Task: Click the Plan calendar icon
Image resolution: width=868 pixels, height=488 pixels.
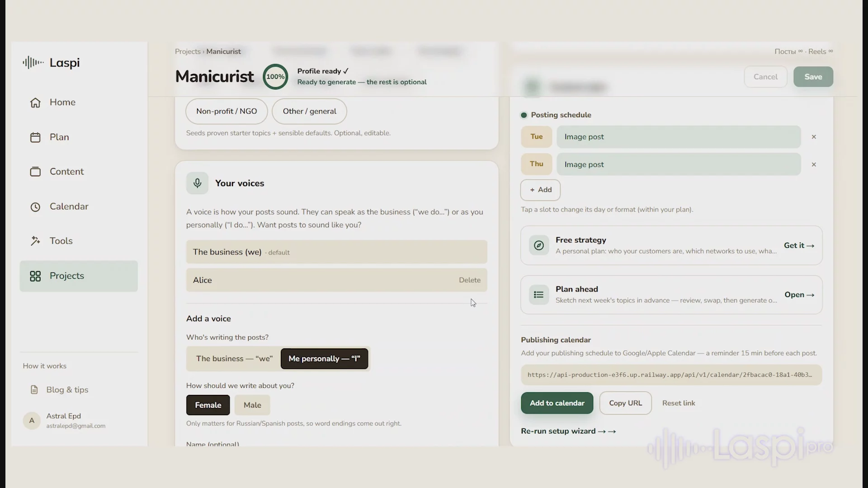Action: point(35,137)
